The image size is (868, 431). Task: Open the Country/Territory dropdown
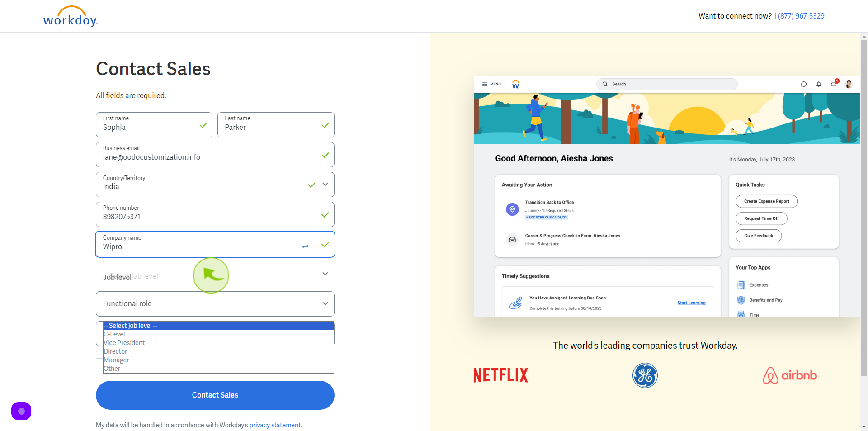tap(215, 185)
